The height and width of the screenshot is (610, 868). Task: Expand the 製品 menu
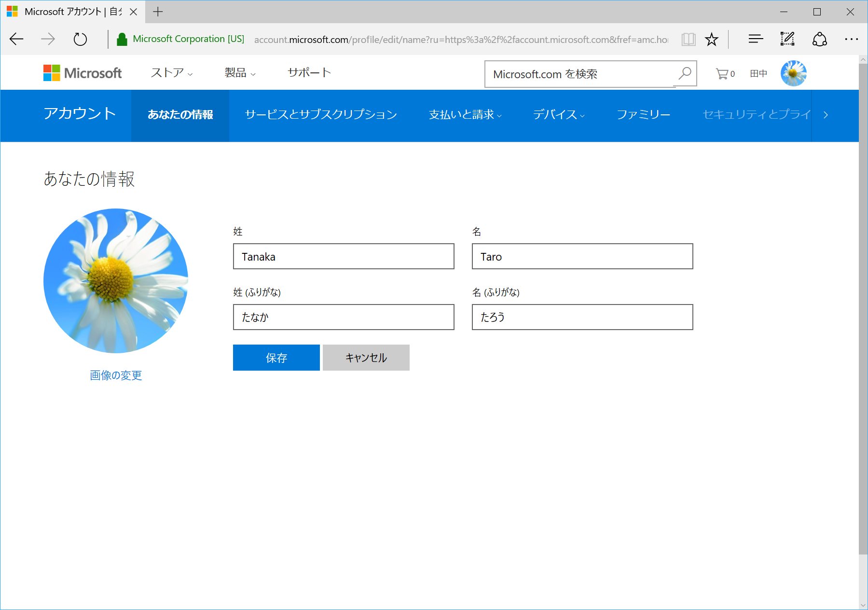click(x=239, y=72)
